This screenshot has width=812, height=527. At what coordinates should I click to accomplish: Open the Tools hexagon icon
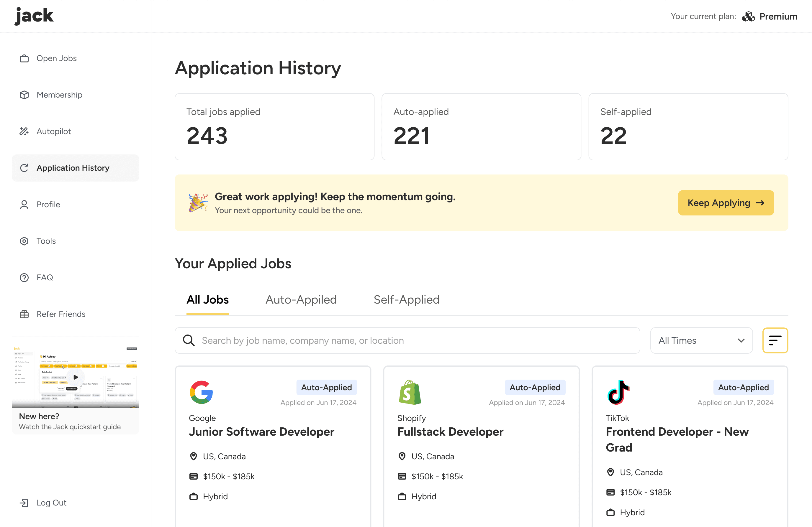coord(24,241)
